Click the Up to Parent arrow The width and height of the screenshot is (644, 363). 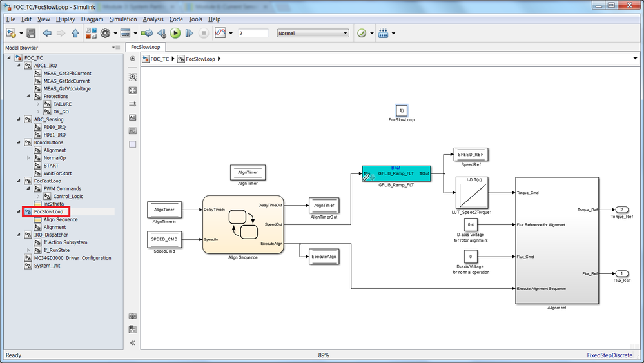[75, 34]
